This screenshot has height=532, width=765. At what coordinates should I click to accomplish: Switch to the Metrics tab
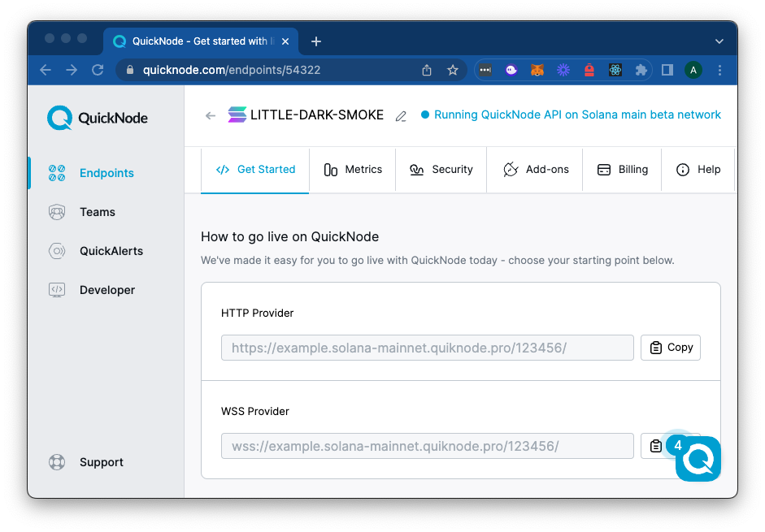[x=353, y=170]
